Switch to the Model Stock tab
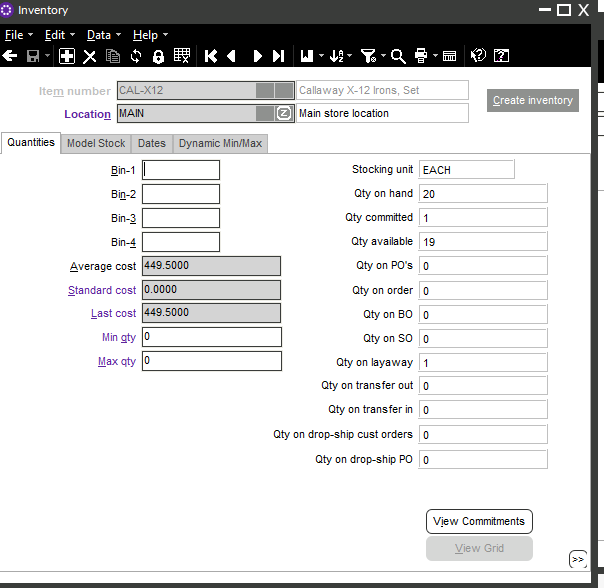 pyautogui.click(x=96, y=143)
